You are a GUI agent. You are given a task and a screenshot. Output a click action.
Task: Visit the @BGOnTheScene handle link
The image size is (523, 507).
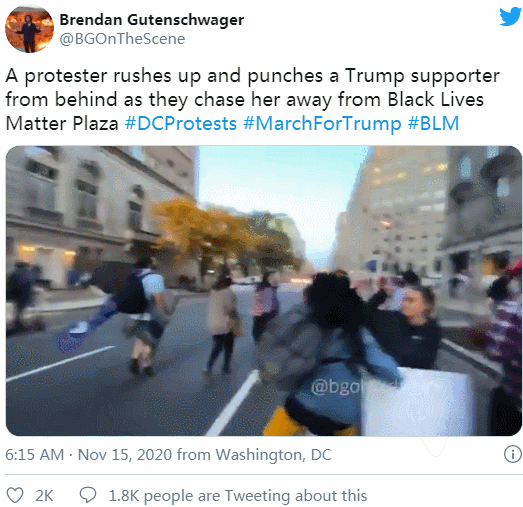(122, 39)
